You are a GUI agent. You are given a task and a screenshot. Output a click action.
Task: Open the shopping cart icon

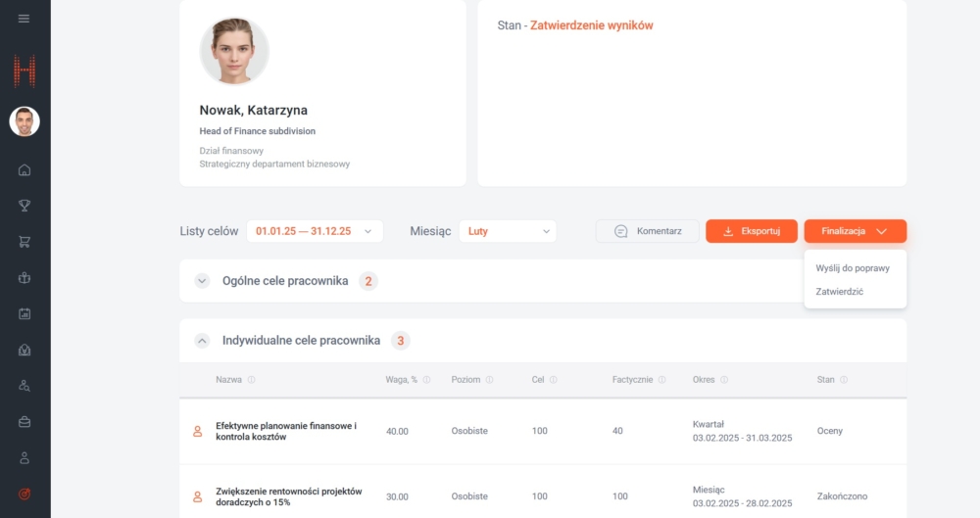(x=24, y=242)
